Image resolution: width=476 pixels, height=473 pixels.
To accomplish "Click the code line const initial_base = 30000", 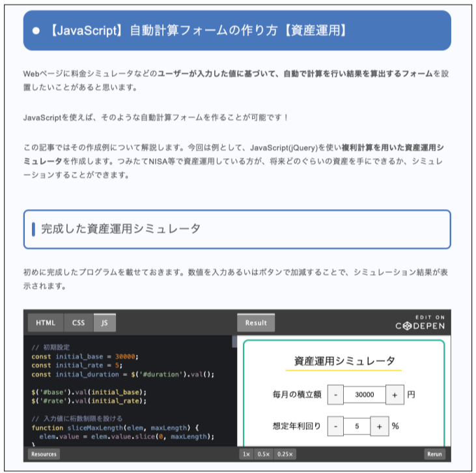I will 85,356.
